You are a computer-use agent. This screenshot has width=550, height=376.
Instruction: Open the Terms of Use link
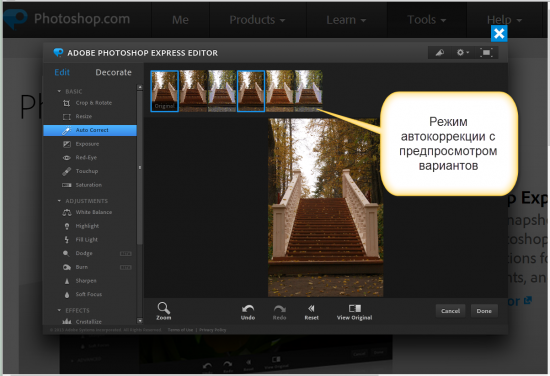tap(180, 330)
